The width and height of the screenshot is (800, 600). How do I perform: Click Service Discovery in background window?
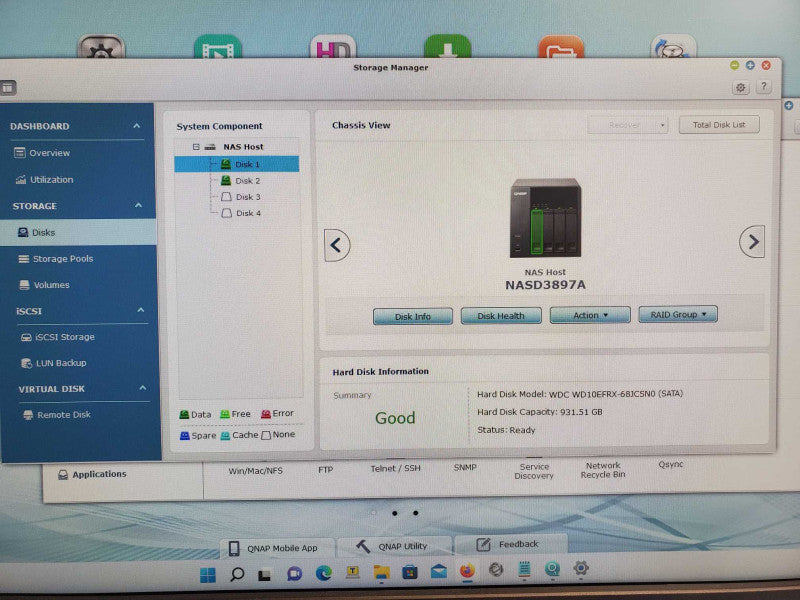[x=534, y=471]
